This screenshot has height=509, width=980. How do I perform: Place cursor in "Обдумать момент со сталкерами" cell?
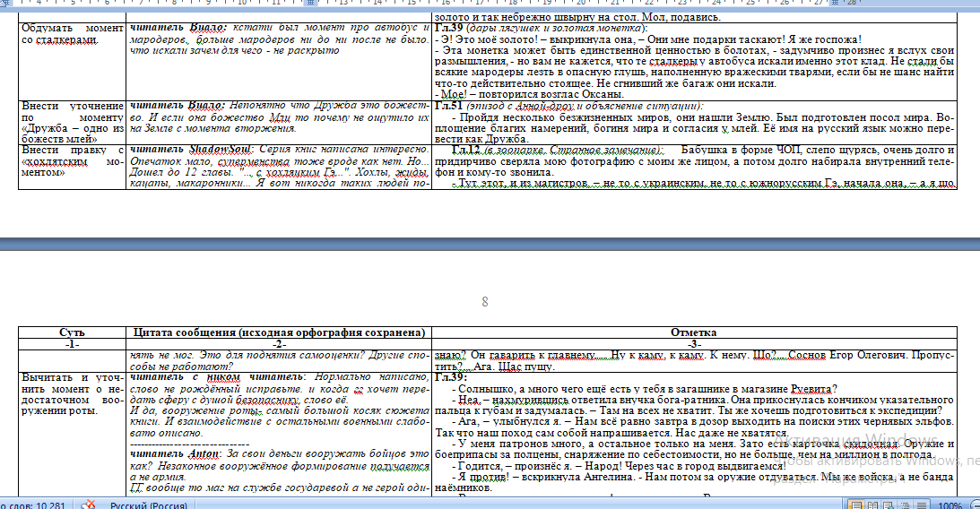tap(72, 35)
